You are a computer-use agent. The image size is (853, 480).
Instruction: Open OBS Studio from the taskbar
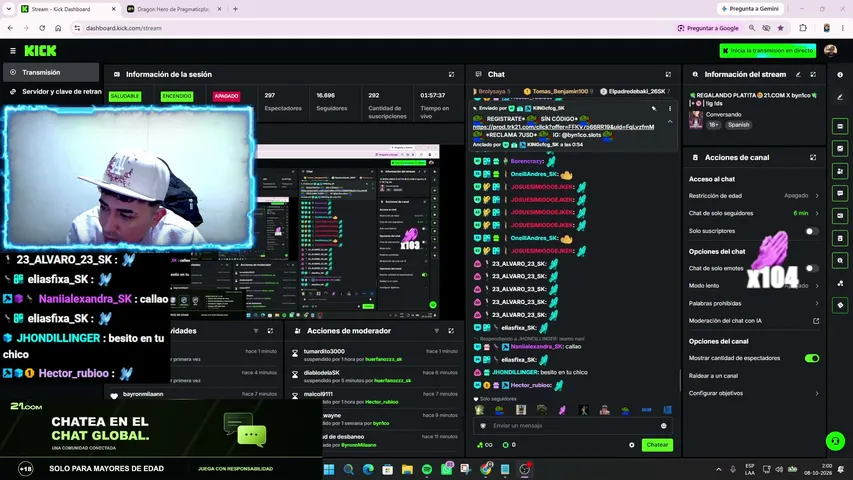[x=524, y=469]
